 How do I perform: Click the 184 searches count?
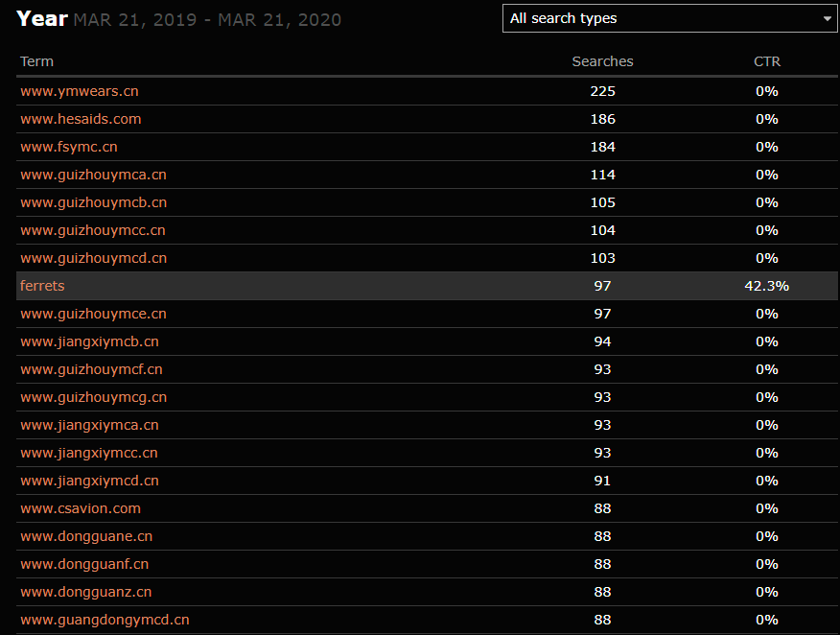pos(603,147)
